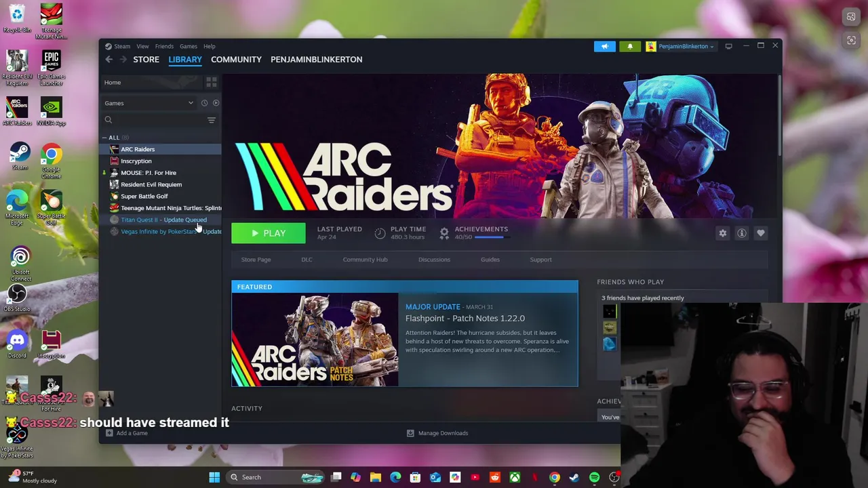This screenshot has width=868, height=488.
Task: Show ARC Raiders game info icon
Action: pyautogui.click(x=742, y=233)
